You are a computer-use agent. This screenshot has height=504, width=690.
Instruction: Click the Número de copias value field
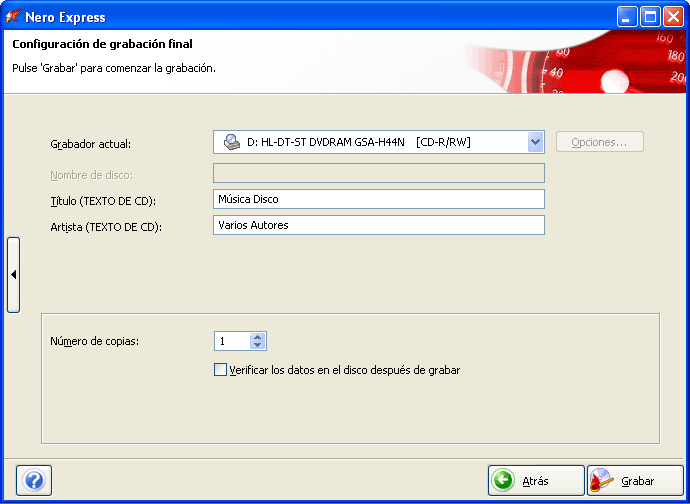232,342
